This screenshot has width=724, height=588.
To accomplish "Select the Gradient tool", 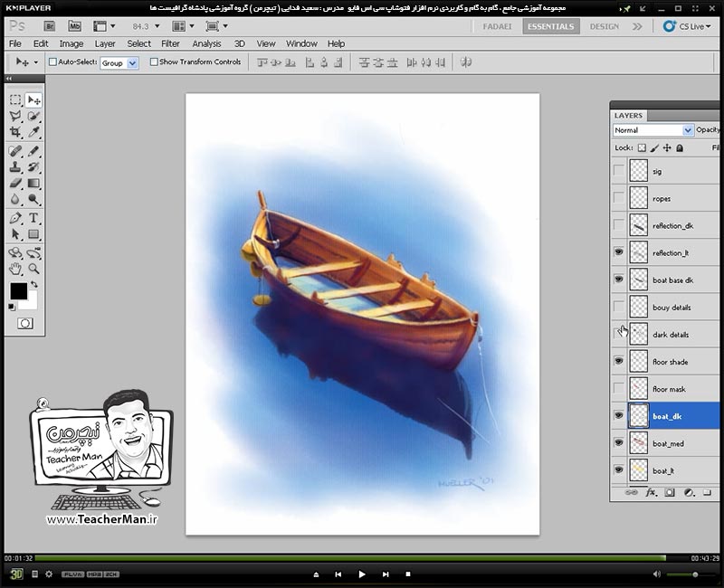I will (33, 184).
